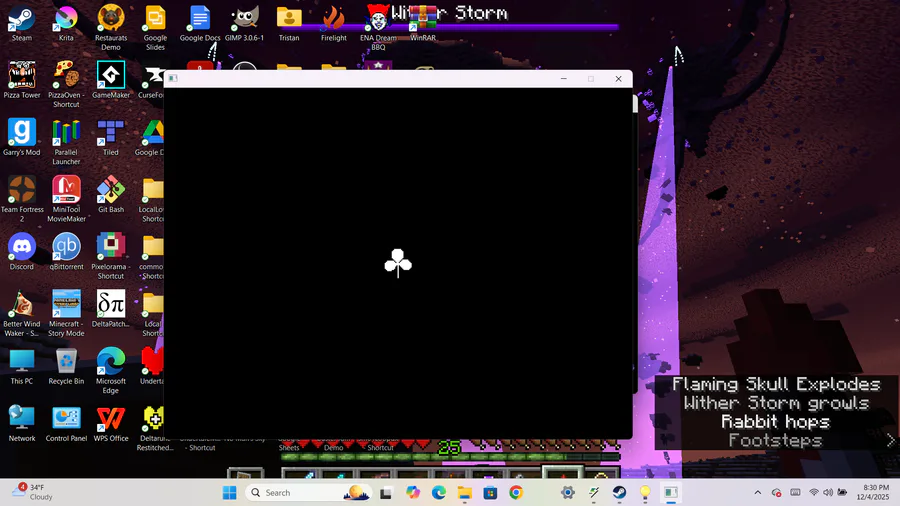Close the black game window
The image size is (900, 506).
[618, 79]
